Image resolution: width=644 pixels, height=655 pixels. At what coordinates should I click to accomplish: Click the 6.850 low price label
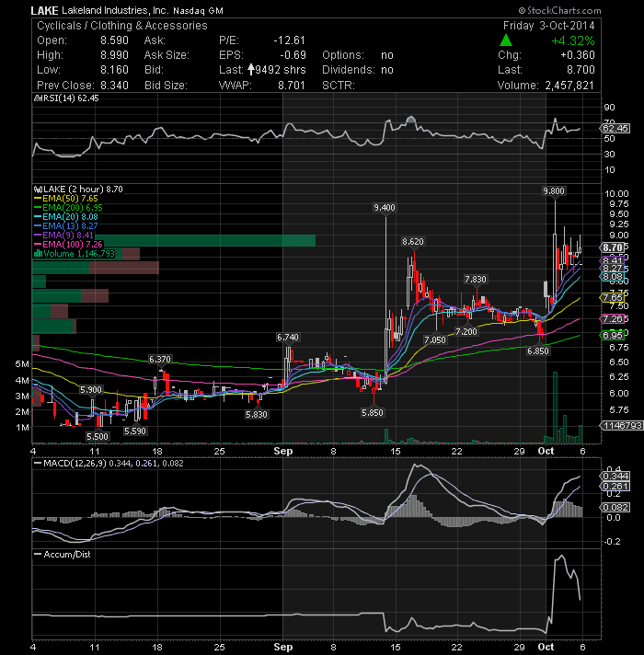coord(538,351)
